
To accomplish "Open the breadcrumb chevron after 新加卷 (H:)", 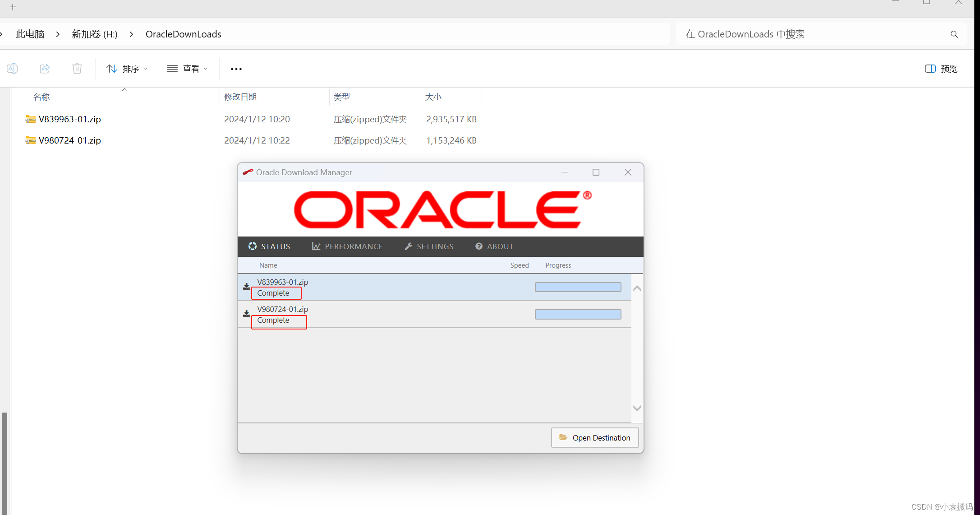I will coord(131,34).
